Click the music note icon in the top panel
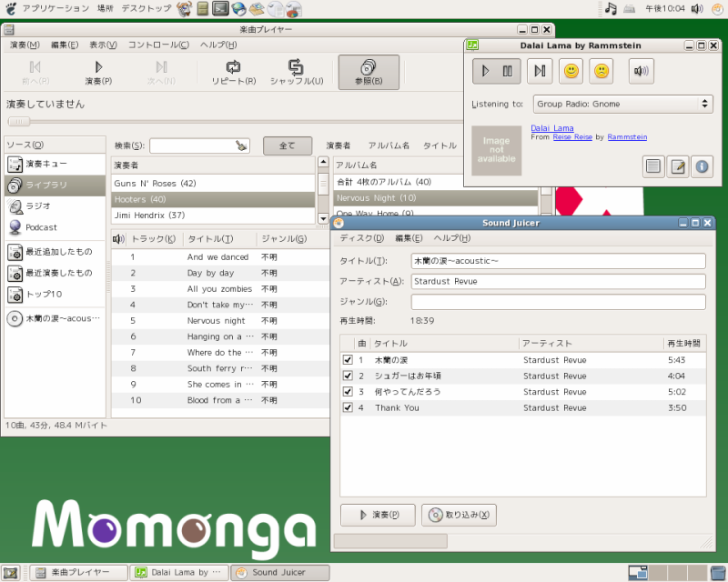The height and width of the screenshot is (582, 728). click(611, 8)
